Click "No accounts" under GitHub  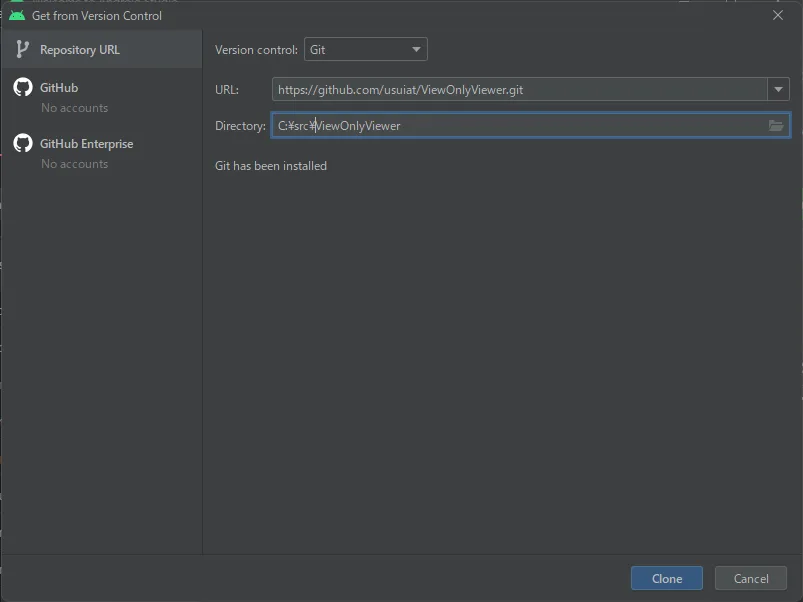74,108
